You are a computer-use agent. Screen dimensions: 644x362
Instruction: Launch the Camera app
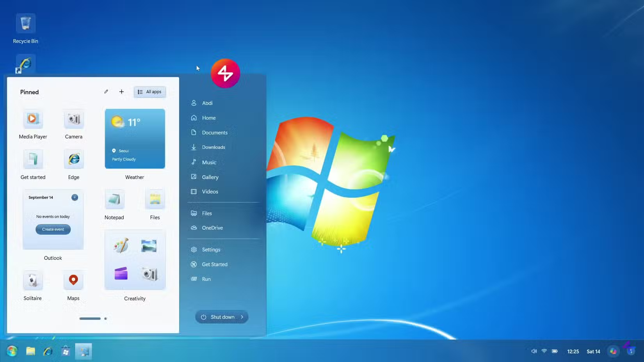(73, 119)
